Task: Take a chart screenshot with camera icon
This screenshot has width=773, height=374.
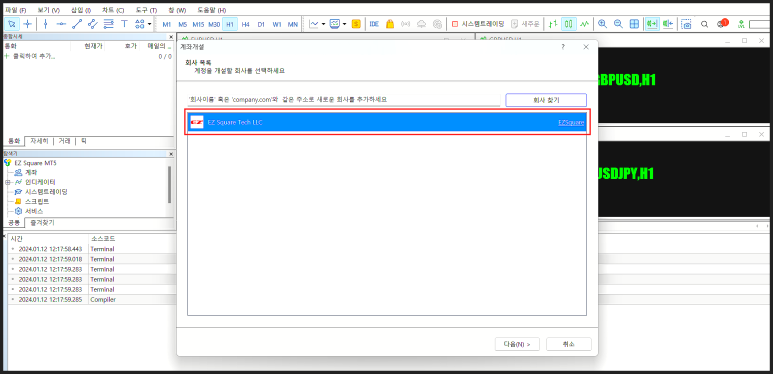Action: (687, 24)
